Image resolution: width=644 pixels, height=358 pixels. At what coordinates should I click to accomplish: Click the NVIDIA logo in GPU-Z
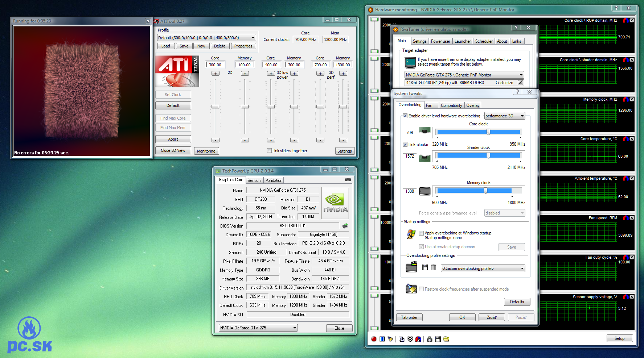pyautogui.click(x=335, y=203)
